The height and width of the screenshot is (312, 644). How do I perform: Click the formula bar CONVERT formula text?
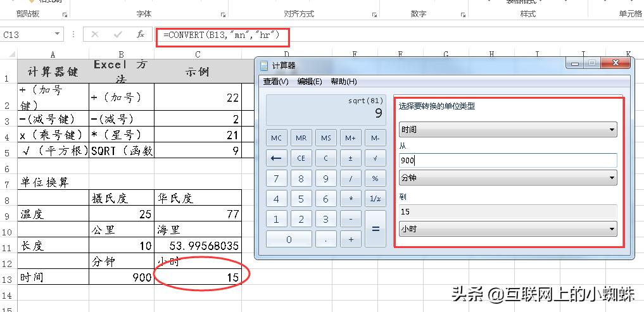pyautogui.click(x=222, y=35)
